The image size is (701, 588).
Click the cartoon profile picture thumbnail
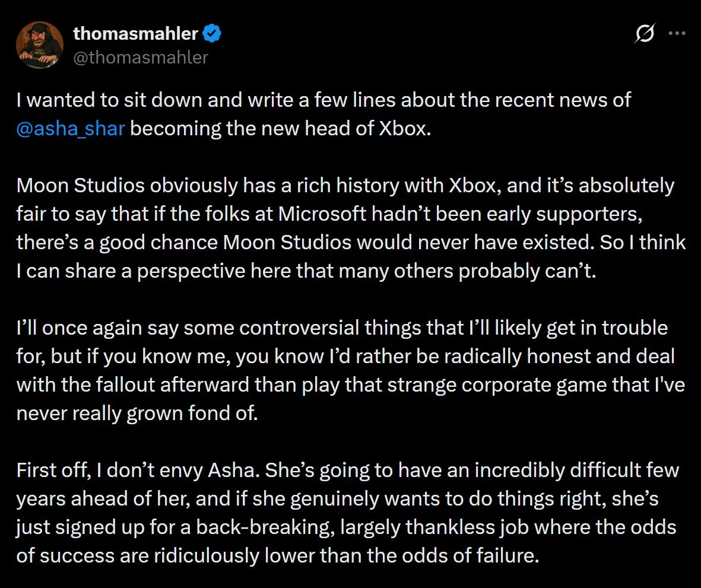tap(40, 45)
